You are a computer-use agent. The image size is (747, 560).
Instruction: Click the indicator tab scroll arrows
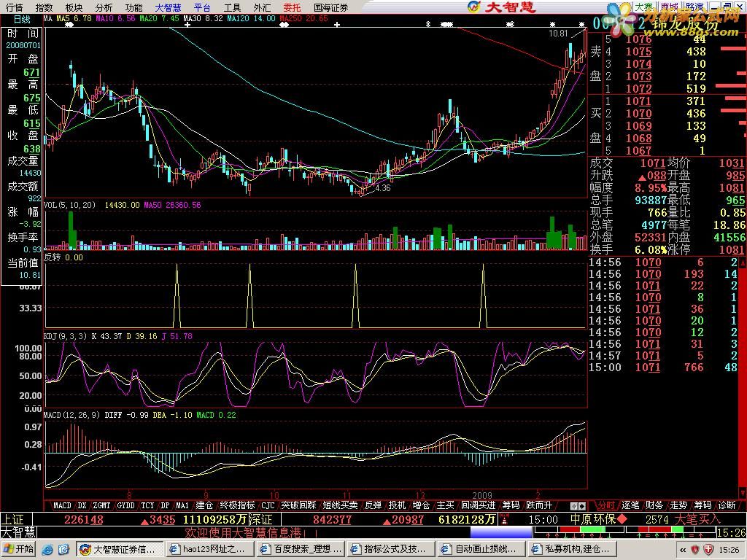coord(578,506)
